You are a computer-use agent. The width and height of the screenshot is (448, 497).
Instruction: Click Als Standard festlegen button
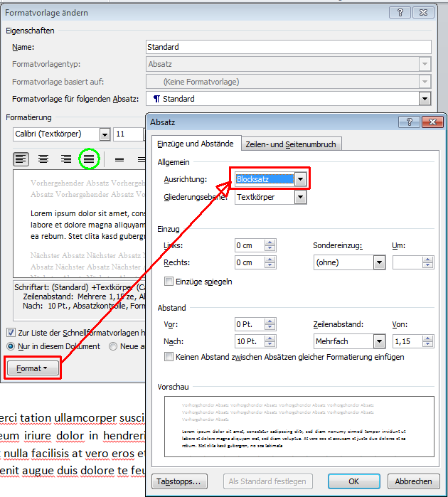tap(267, 481)
